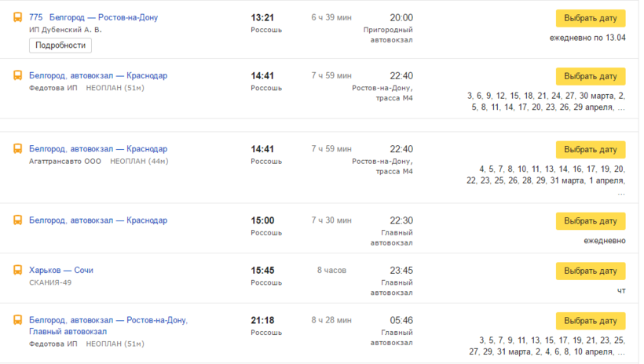Screen dimensions: 644x364
Task: Open Федотова ИП Белгород — Краснодар route link
Action: click(98, 76)
